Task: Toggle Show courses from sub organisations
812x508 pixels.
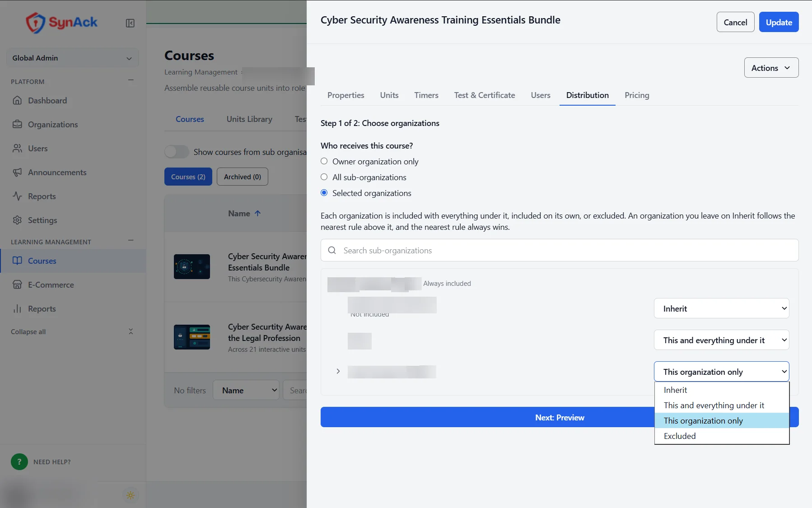Action: pos(177,152)
